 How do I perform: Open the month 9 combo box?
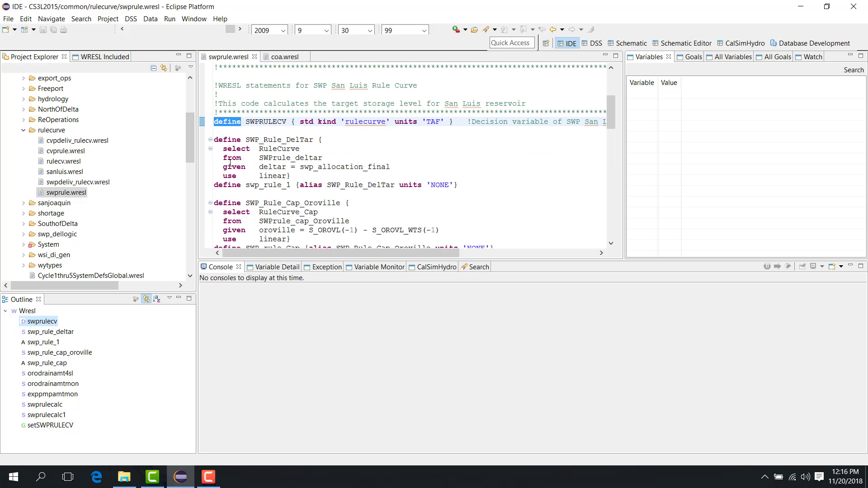point(313,30)
